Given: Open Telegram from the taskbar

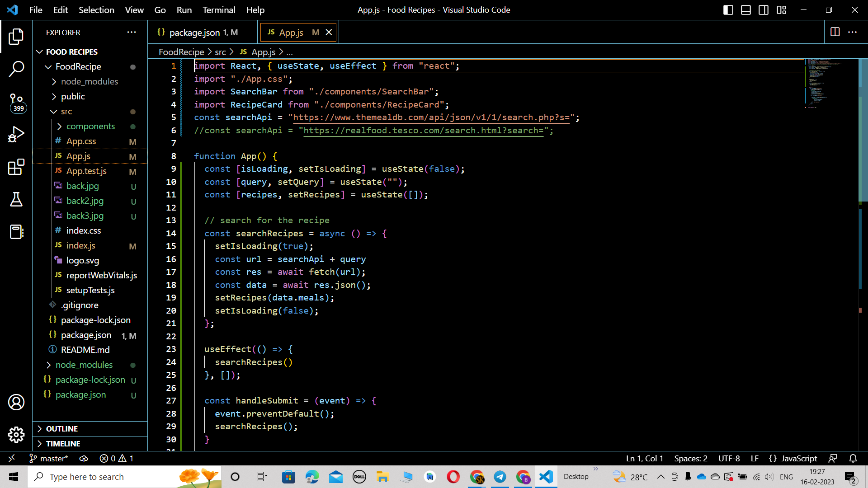Looking at the screenshot, I should click(x=500, y=477).
